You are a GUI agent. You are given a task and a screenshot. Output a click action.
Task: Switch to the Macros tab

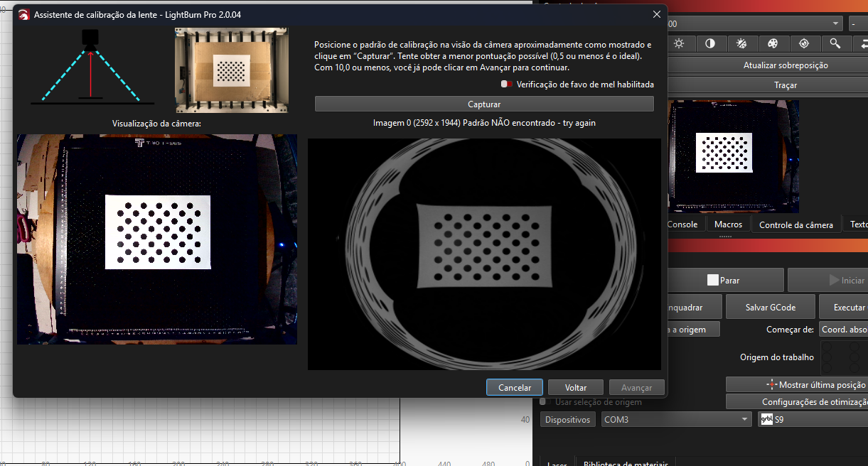click(x=728, y=224)
